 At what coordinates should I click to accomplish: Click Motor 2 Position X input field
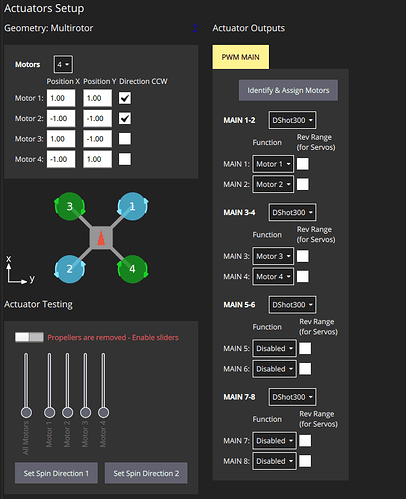61,118
